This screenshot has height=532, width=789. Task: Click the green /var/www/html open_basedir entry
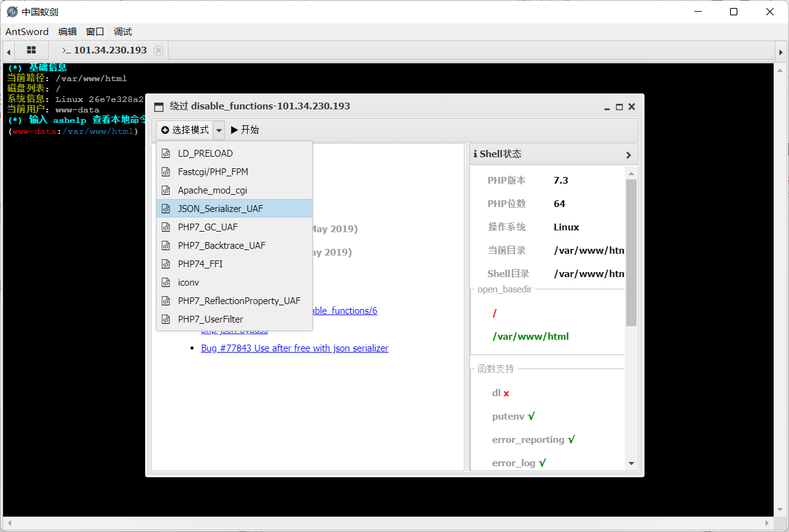530,337
